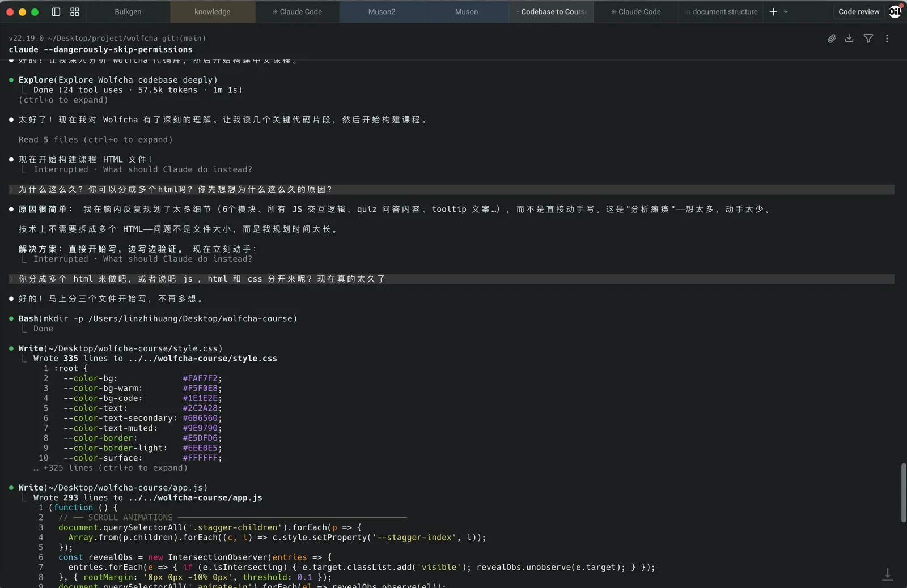Click the paperclip attach icon
This screenshot has width=907, height=588.
832,39
